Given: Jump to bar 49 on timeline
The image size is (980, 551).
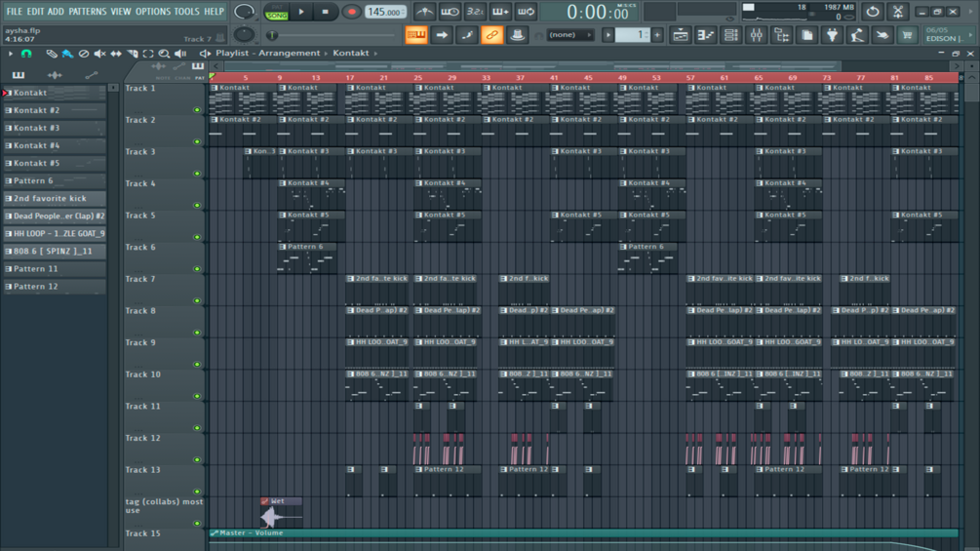Looking at the screenshot, I should (x=622, y=77).
